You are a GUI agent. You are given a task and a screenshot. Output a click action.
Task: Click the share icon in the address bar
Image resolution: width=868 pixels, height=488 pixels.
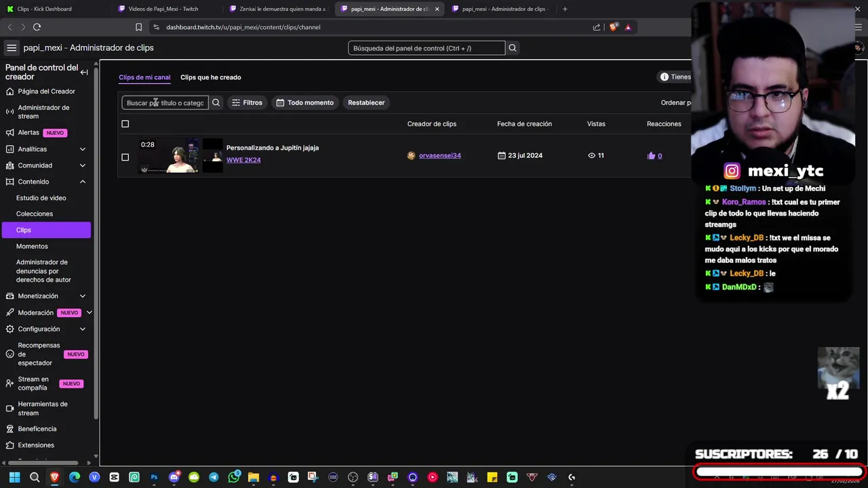597,27
